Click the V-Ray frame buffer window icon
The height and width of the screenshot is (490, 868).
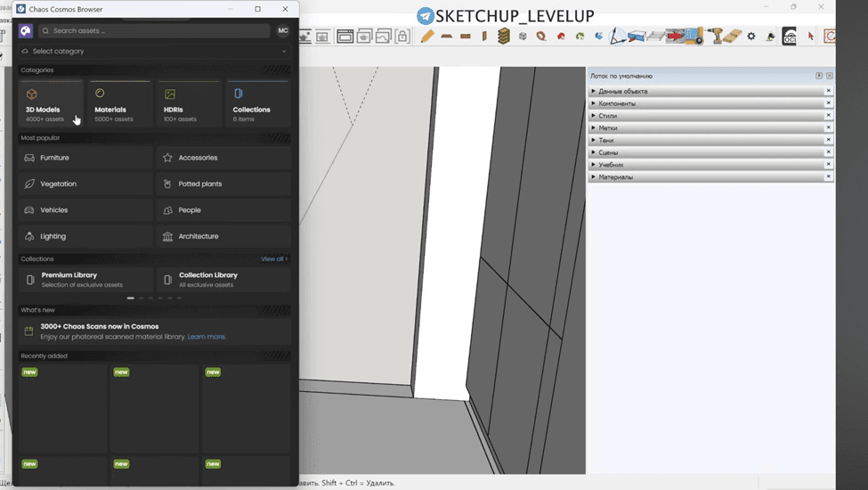pyautogui.click(x=345, y=37)
